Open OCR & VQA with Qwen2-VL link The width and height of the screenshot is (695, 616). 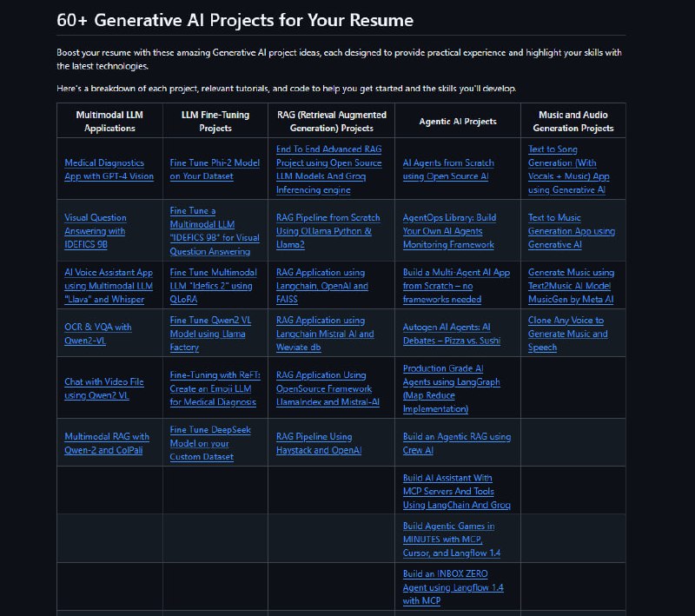tap(98, 334)
